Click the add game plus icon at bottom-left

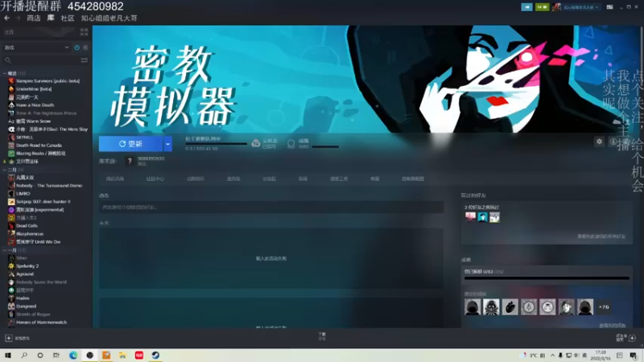pyautogui.click(x=9, y=338)
